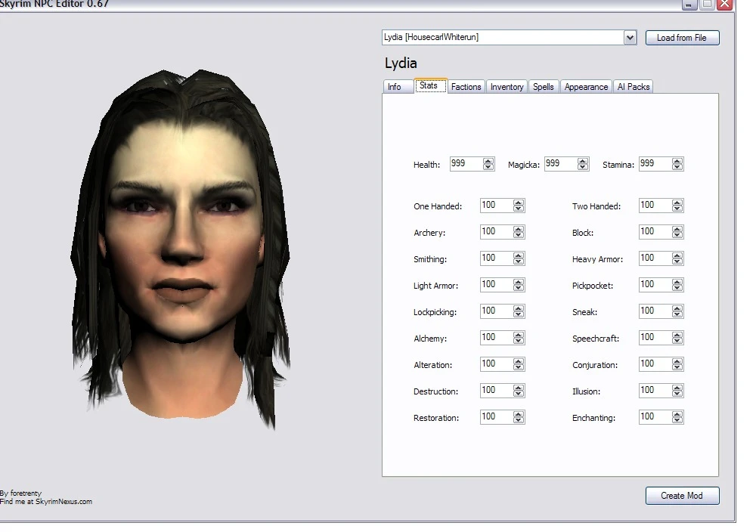Click the Two Handed value field
Screen dimensions: 756x532
pyautogui.click(x=655, y=206)
